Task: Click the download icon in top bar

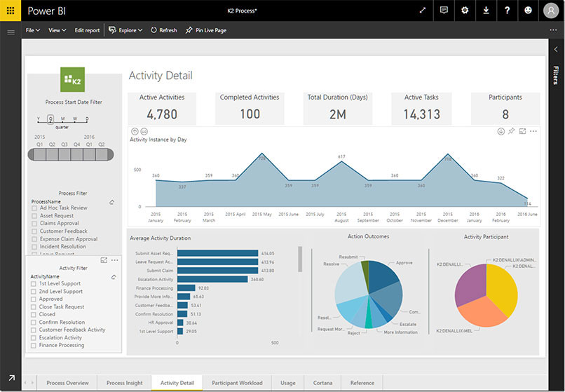Action: tap(486, 11)
